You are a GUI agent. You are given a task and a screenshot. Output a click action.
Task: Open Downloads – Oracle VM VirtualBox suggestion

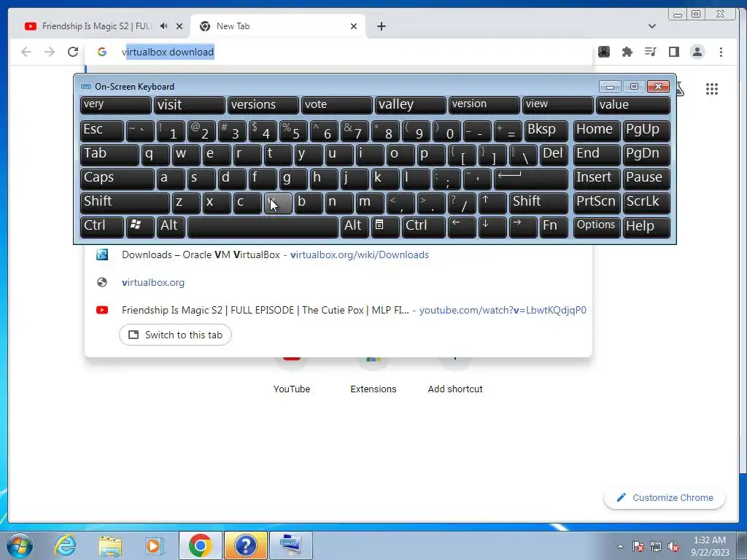(338, 254)
